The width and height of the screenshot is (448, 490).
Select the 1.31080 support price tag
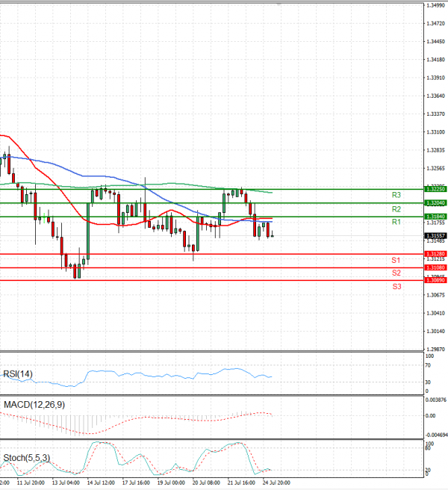point(436,267)
